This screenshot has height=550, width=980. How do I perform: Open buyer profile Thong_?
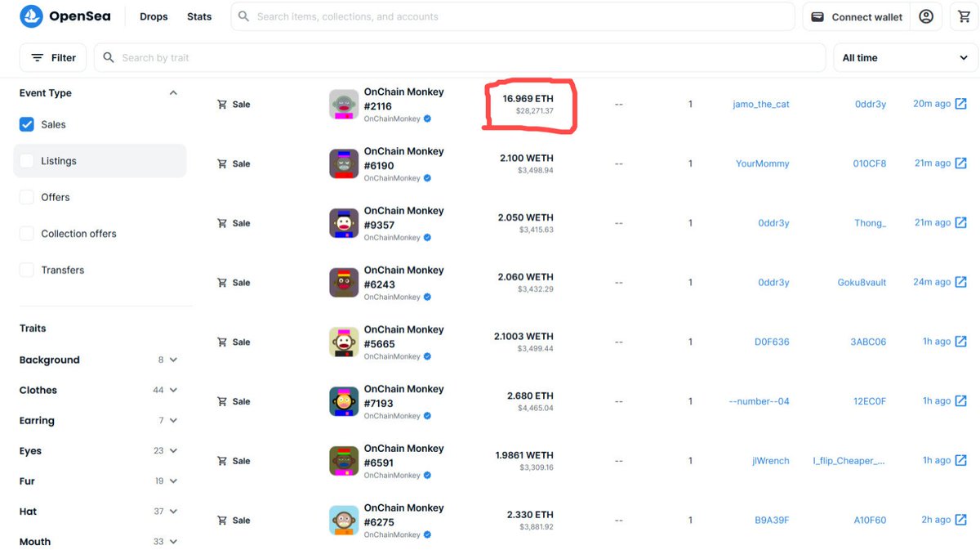coord(870,223)
